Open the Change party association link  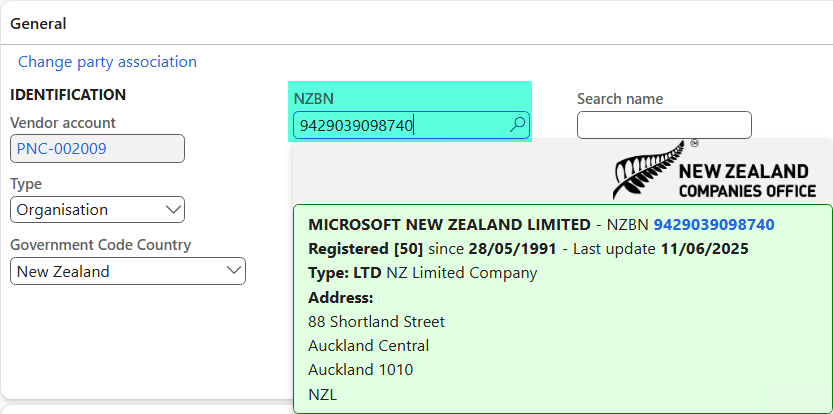107,62
